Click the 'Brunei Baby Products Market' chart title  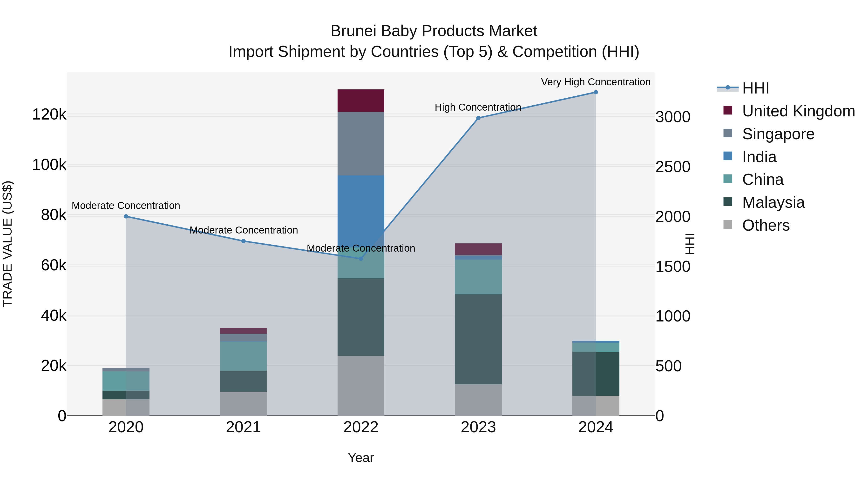pos(434,31)
